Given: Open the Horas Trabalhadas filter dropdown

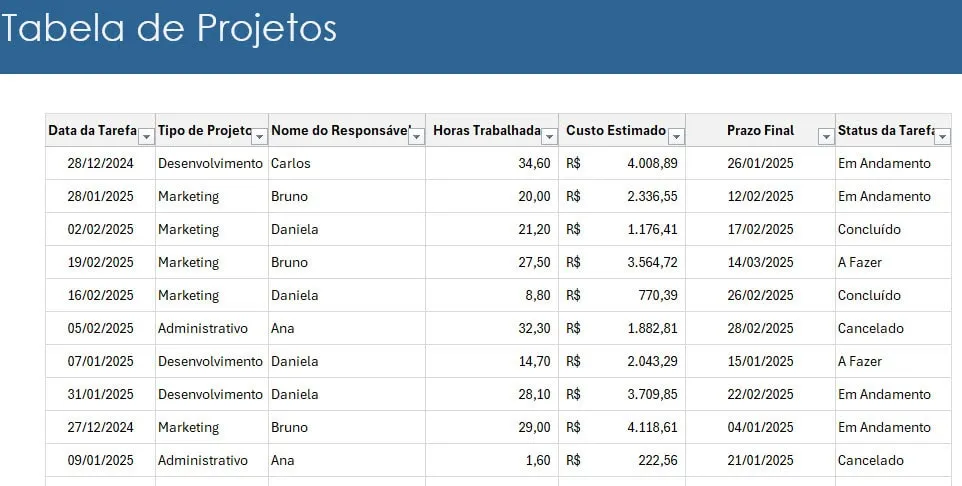Looking at the screenshot, I should click(x=550, y=137).
